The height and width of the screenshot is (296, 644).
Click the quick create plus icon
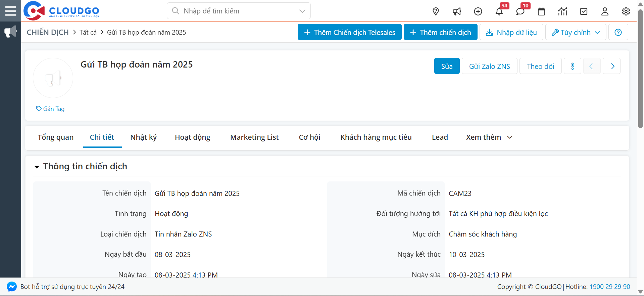[478, 11]
